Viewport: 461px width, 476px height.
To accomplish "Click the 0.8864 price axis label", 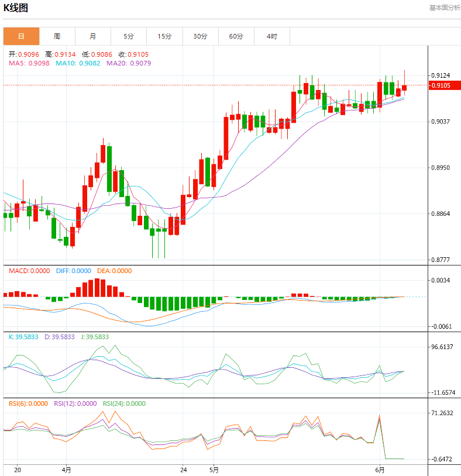I will tap(441, 213).
